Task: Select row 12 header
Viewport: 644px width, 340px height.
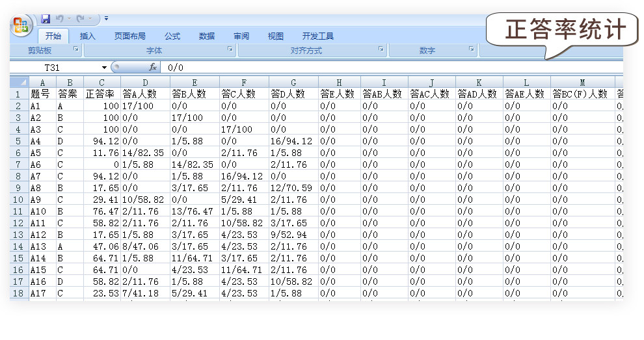Action: pos(19,224)
